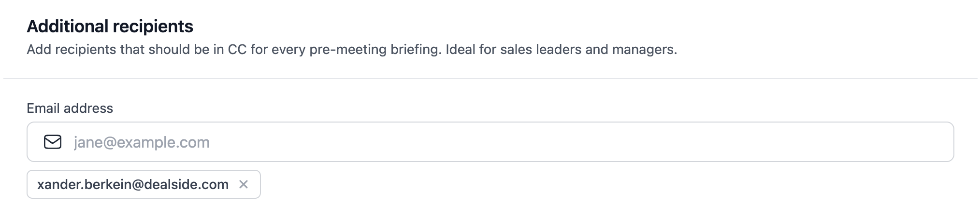Click the envelope icon in email field
The image size is (980, 219).
pyautogui.click(x=53, y=142)
